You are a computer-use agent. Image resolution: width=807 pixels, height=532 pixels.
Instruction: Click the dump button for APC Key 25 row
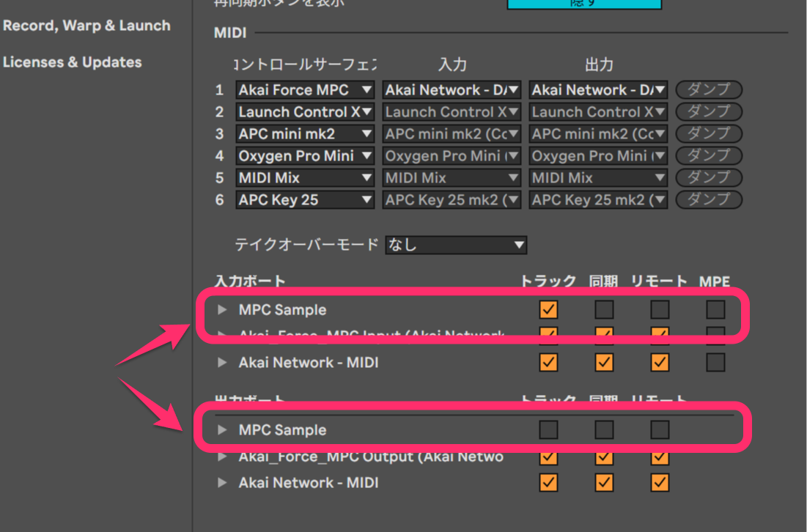coord(709,200)
